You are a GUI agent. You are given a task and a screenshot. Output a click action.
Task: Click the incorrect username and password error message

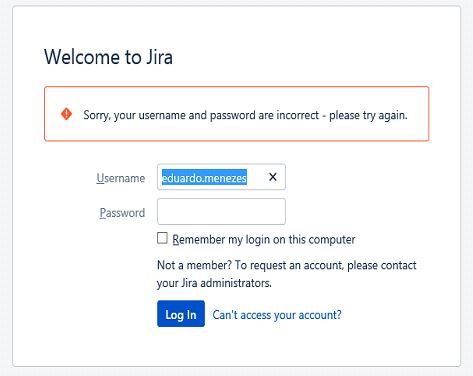point(245,115)
